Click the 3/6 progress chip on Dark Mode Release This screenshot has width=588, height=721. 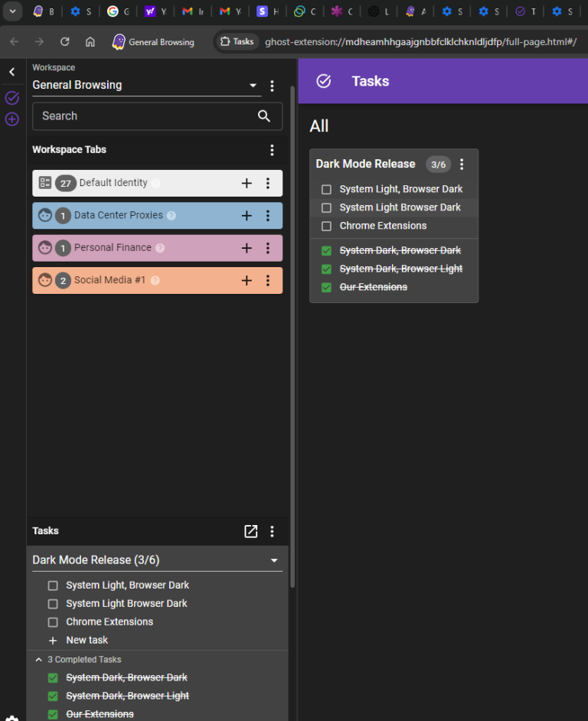pyautogui.click(x=438, y=165)
